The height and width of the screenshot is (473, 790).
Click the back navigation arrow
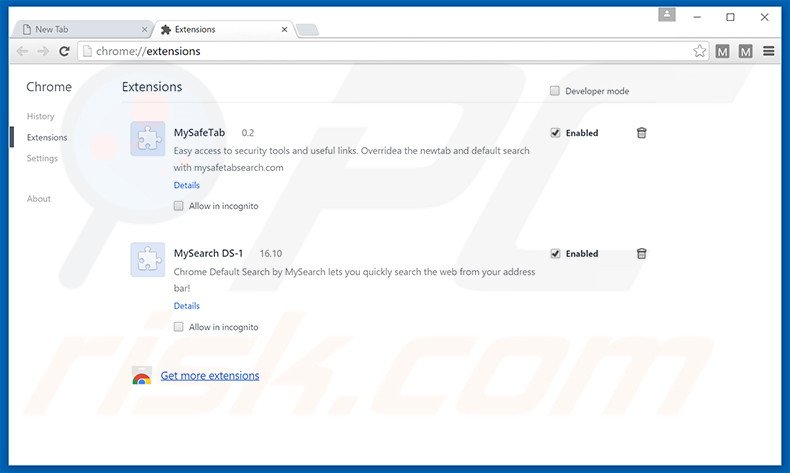pyautogui.click(x=22, y=51)
